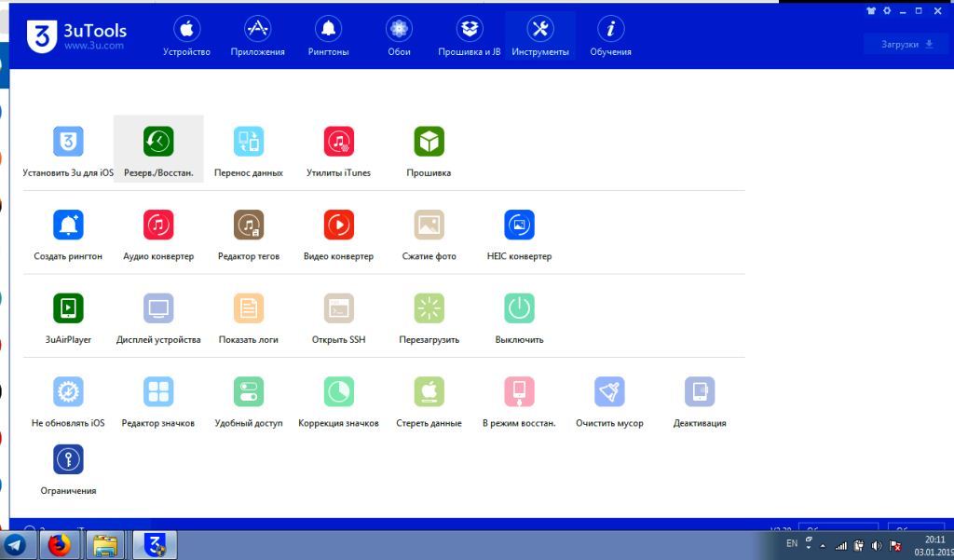The height and width of the screenshot is (560, 954).
Task: Open Редактор тегов
Action: coord(248,236)
